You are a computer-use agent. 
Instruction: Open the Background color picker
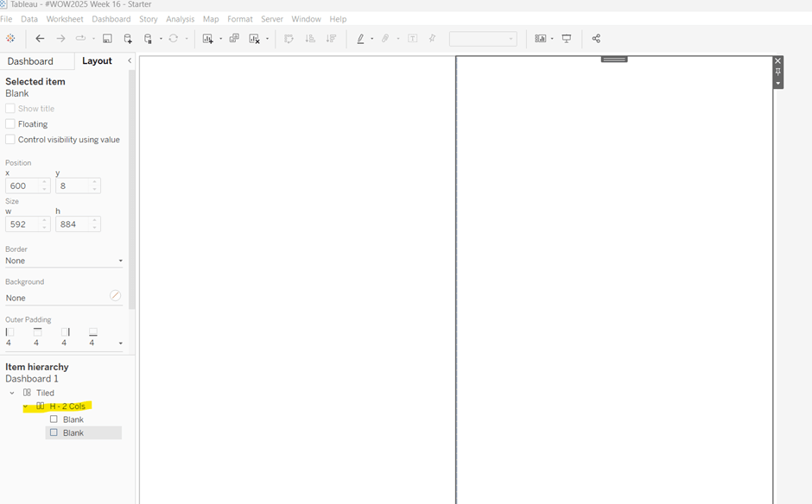115,297
